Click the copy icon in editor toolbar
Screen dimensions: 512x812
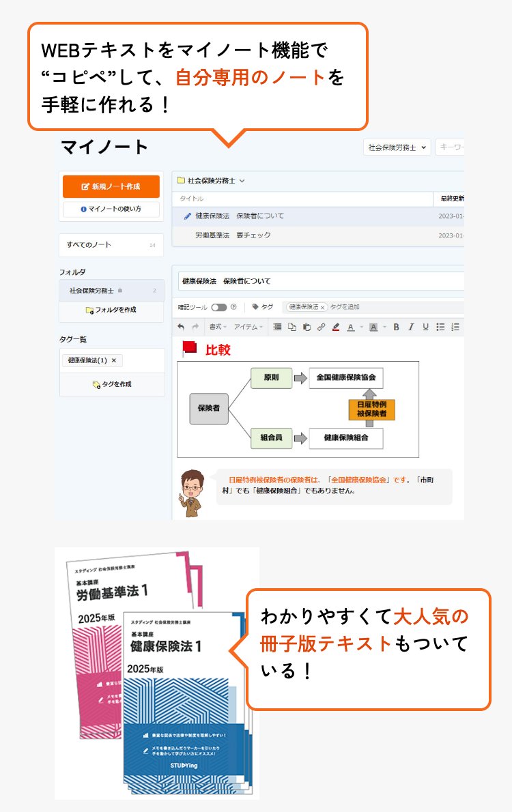(291, 327)
